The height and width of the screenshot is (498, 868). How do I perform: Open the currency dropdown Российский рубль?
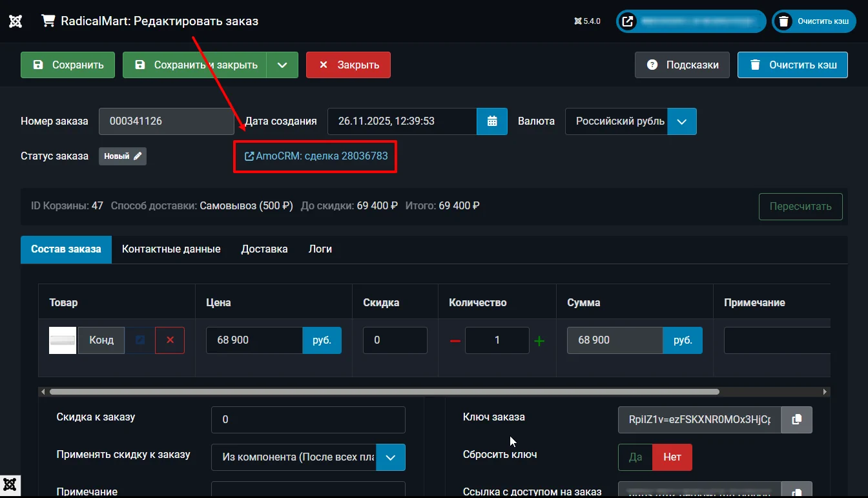tap(681, 121)
